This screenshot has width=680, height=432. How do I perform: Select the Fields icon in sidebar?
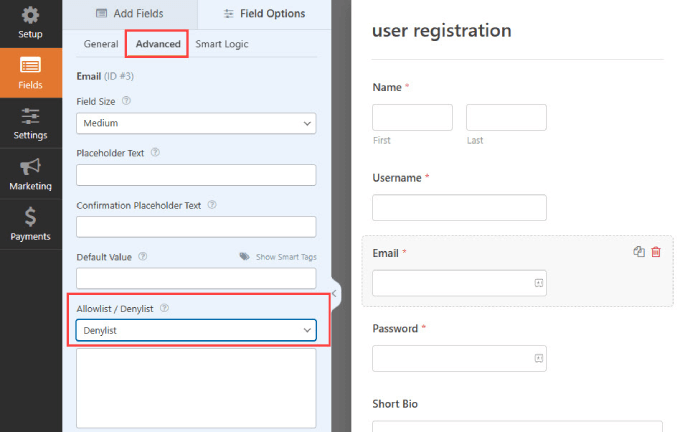[30, 66]
